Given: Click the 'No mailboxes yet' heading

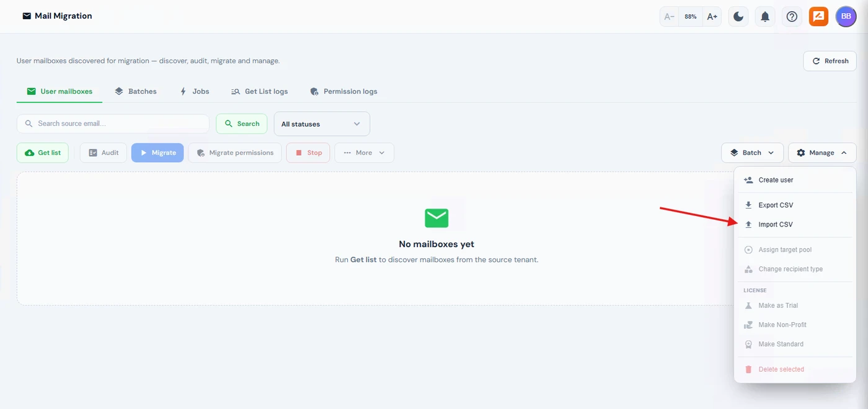Looking at the screenshot, I should click(x=436, y=244).
